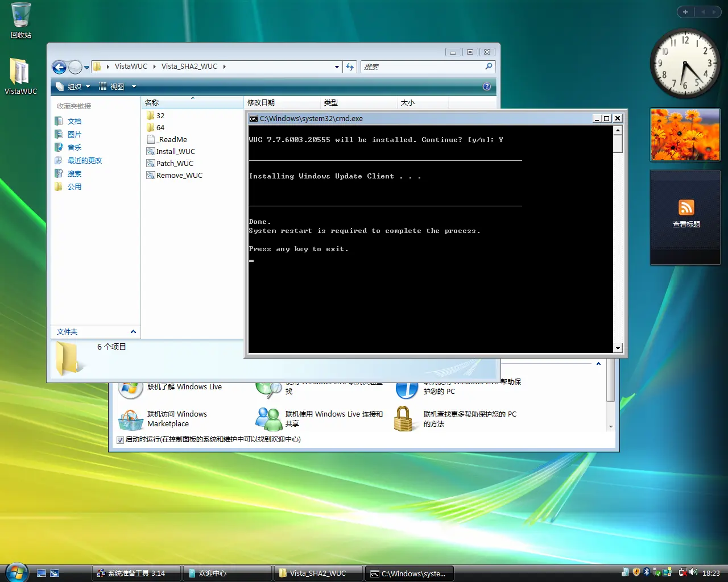Click the cmd.exe title bar icon
This screenshot has width=728, height=582.
tap(254, 118)
